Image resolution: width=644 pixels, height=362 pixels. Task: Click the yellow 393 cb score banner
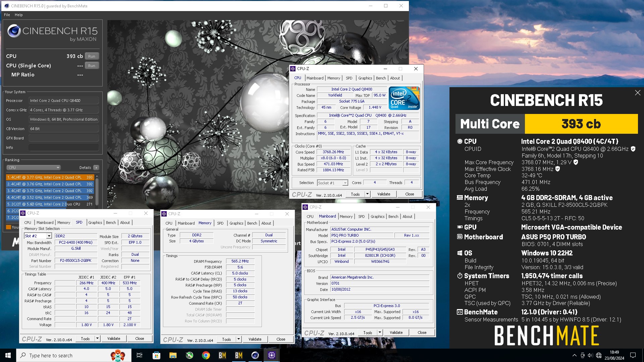(581, 124)
